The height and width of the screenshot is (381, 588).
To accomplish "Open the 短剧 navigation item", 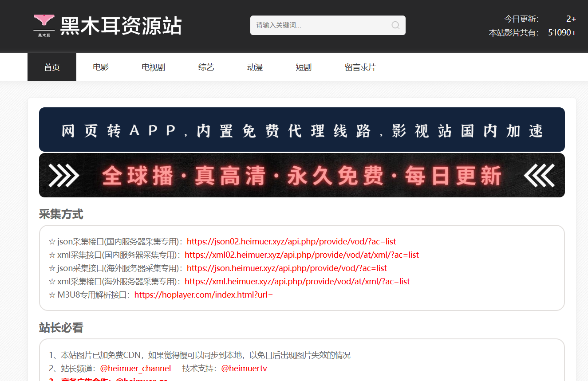I will [304, 67].
